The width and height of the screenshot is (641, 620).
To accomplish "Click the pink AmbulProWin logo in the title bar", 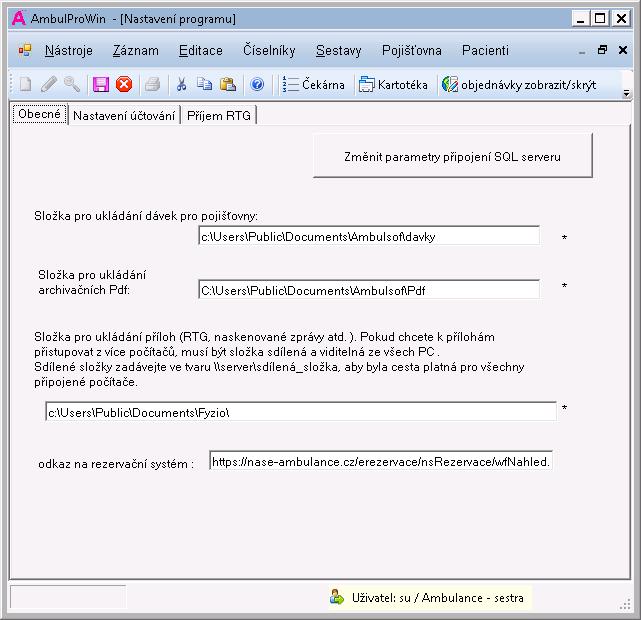I will [19, 18].
